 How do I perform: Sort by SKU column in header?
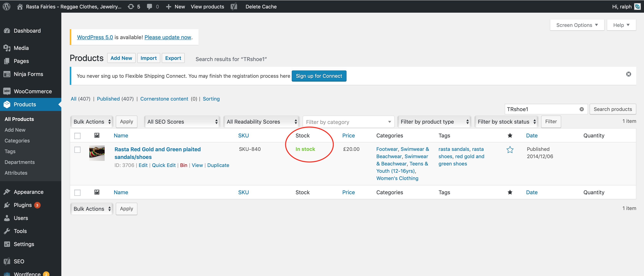coord(243,136)
